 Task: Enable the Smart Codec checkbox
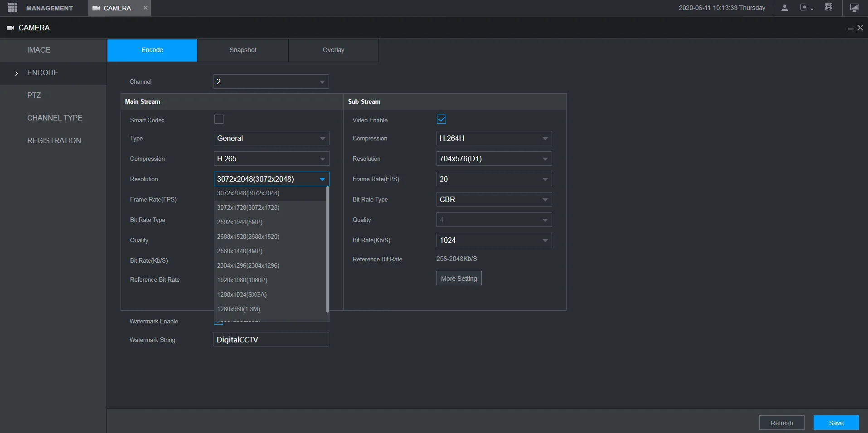coord(219,120)
